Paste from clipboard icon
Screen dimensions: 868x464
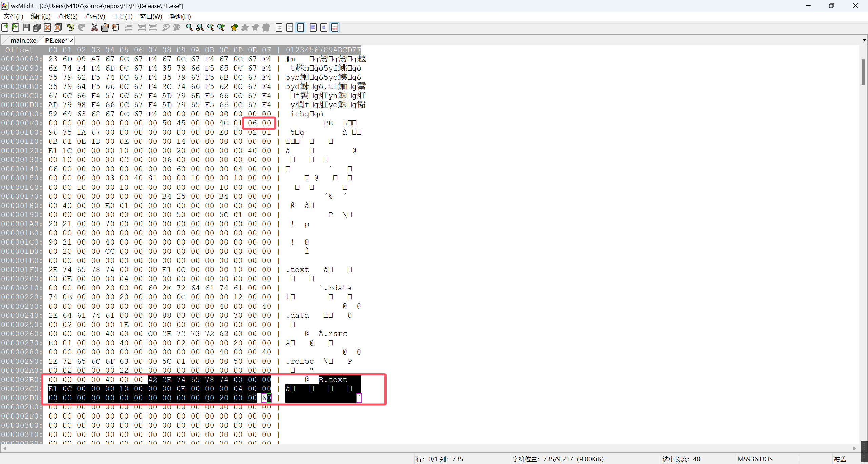click(116, 27)
